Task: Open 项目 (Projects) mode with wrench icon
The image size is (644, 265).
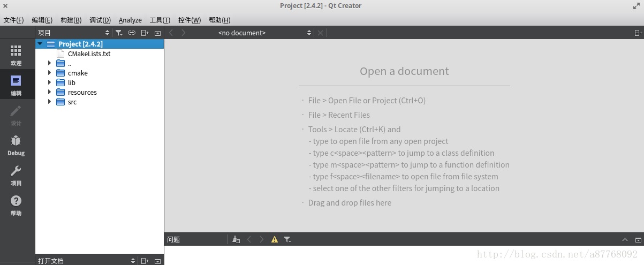Action: [16, 175]
